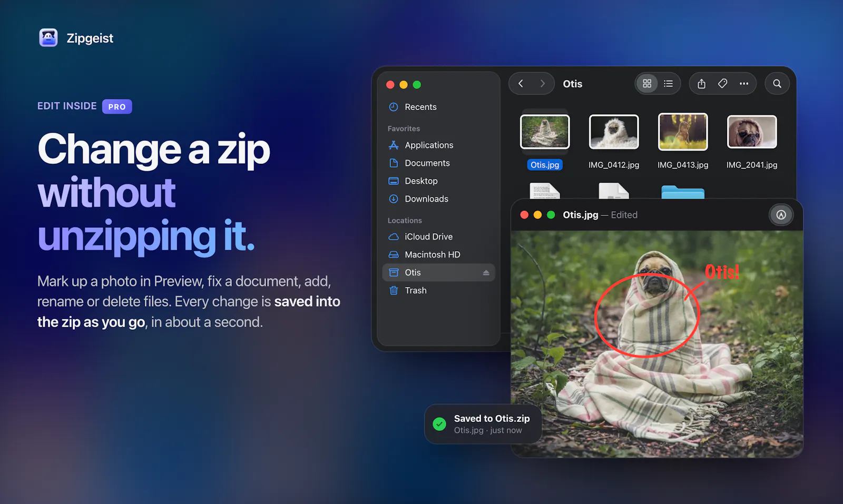This screenshot has width=843, height=504.
Task: Select iCloud Drive in sidebar
Action: (438, 236)
